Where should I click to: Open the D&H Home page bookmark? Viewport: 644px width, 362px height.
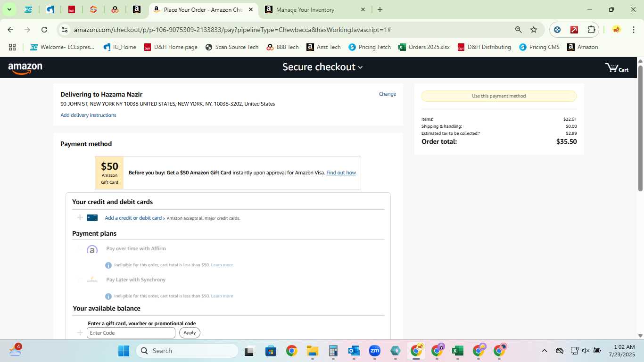coord(171,47)
